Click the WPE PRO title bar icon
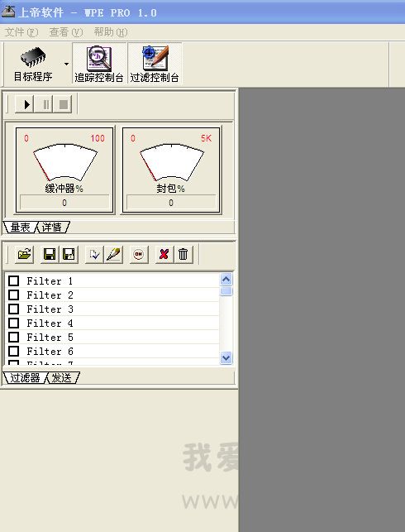This screenshot has width=405, height=532. tap(8, 12)
